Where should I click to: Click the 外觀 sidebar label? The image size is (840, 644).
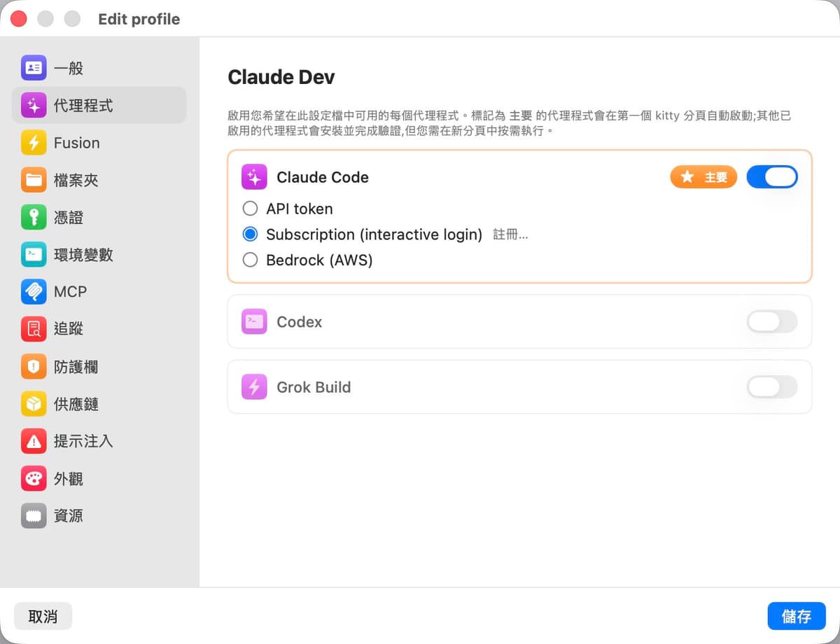click(x=68, y=478)
